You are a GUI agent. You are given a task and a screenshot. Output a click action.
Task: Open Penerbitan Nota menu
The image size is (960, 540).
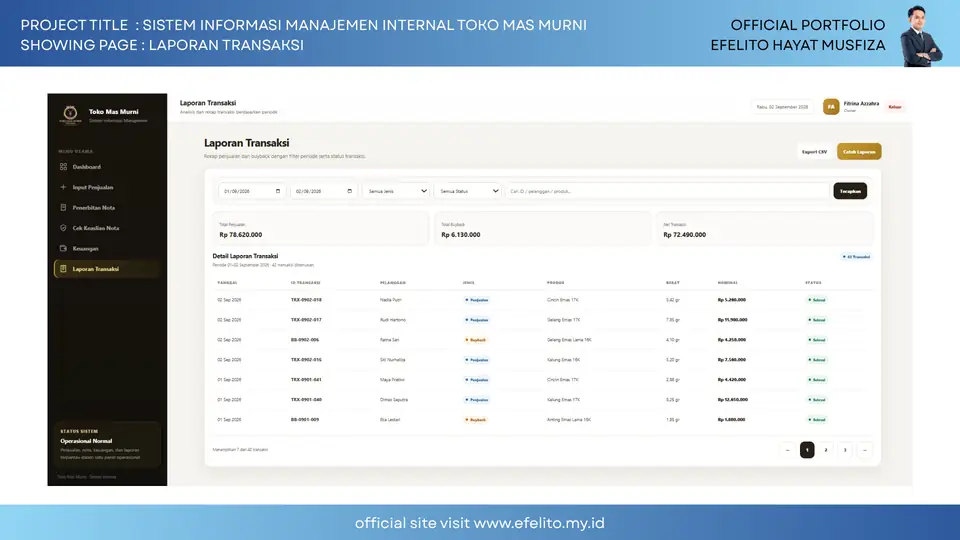point(107,208)
